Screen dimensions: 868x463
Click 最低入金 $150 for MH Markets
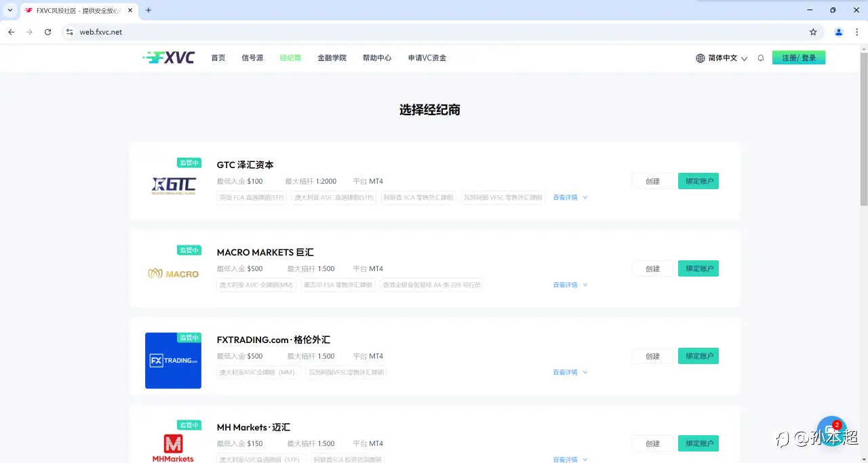[239, 443]
